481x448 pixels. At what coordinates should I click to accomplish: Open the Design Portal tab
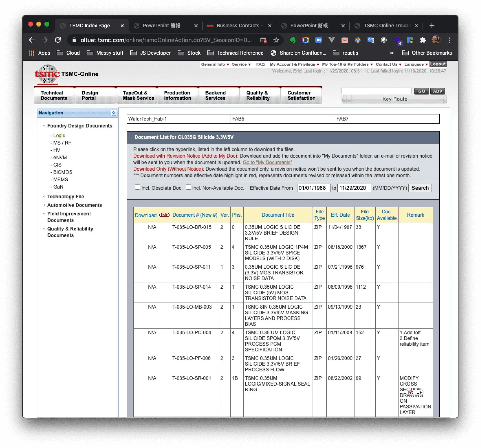pos(90,95)
